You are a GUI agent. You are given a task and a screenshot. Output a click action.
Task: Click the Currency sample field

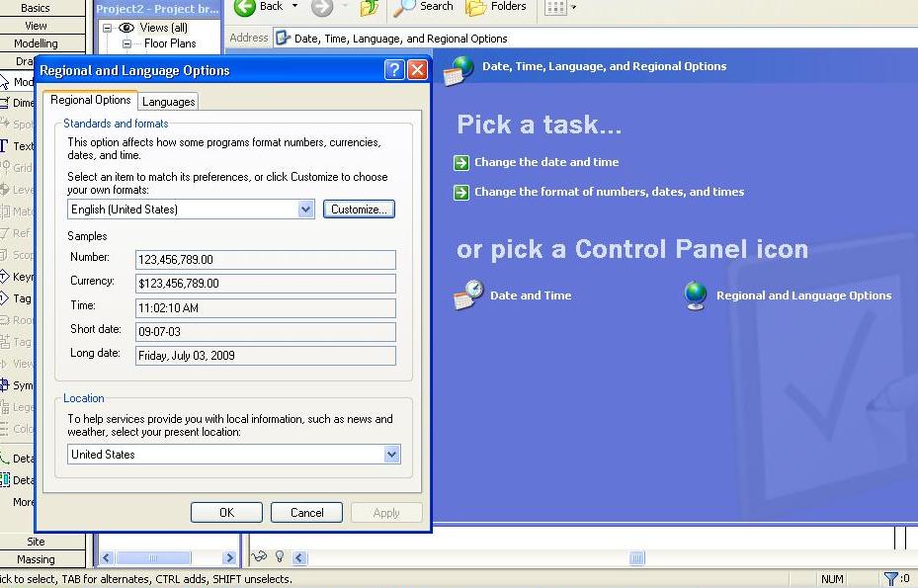click(265, 284)
